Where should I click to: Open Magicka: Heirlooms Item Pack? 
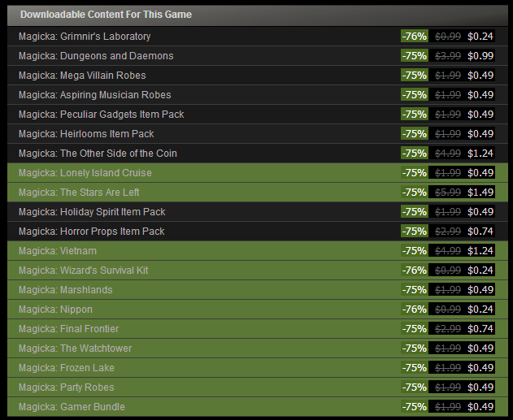pos(258,134)
